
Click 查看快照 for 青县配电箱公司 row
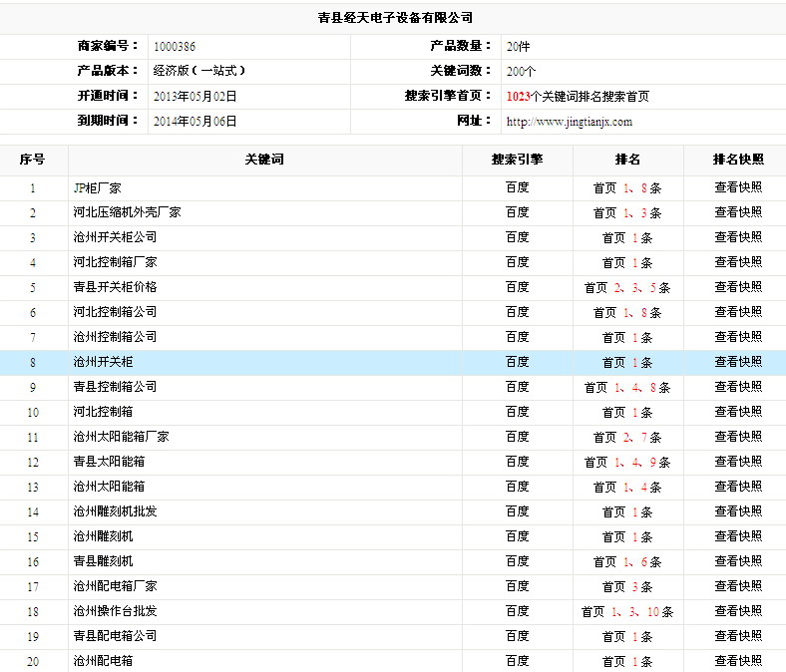738,636
